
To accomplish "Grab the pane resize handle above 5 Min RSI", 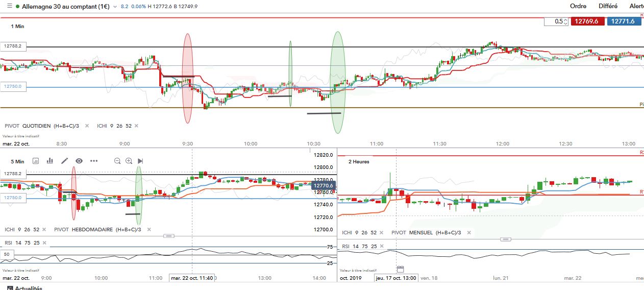I will point(168,236).
